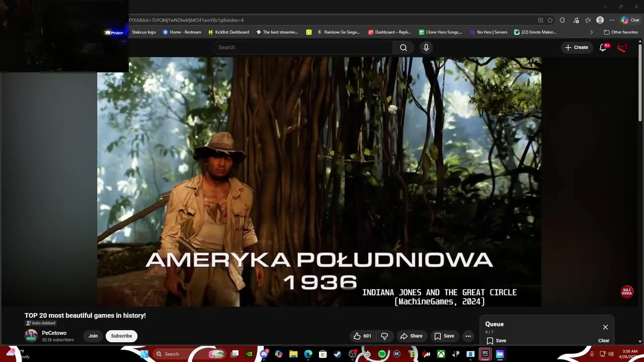
Task: Click the PeCetowo channel avatar
Action: [31, 336]
